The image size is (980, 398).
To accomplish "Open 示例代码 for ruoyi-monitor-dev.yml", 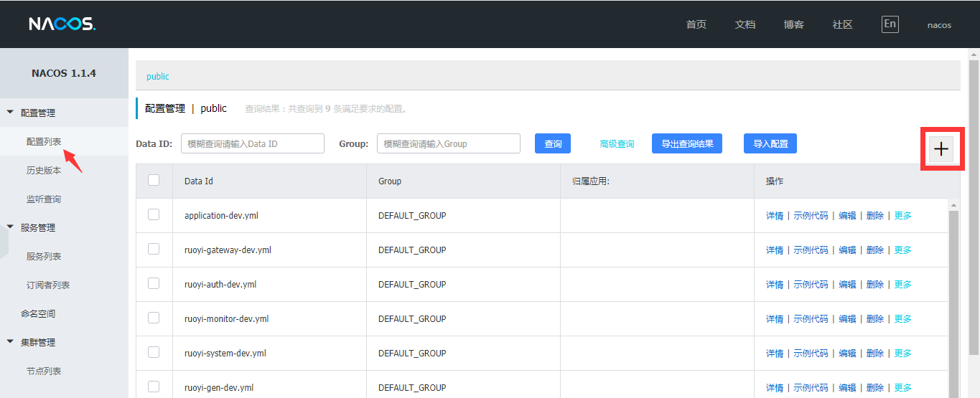I will click(811, 319).
